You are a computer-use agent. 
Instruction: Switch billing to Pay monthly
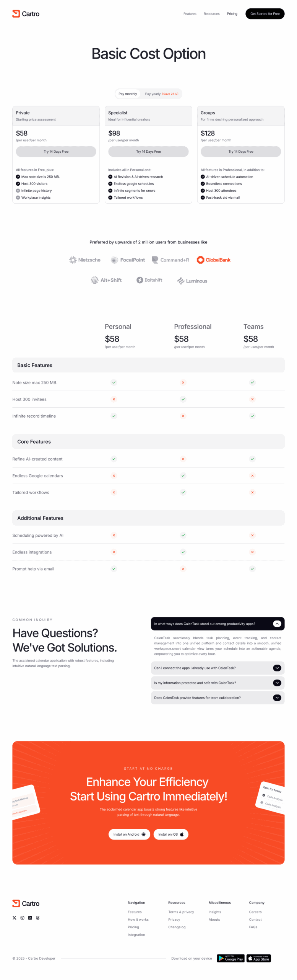(128, 94)
